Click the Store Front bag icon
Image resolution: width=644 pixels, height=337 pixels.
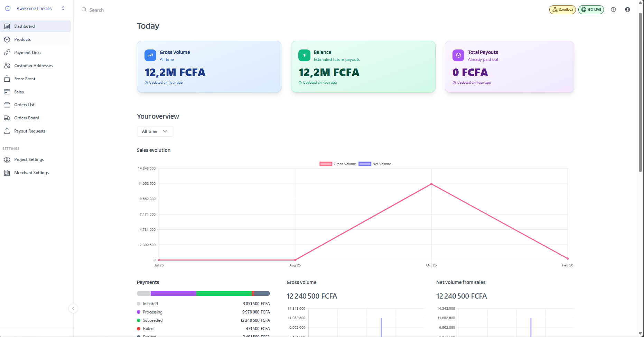[x=7, y=79]
